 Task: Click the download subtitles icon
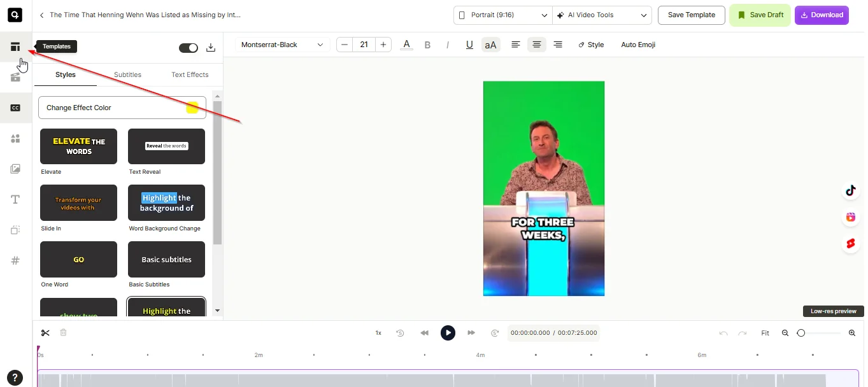pyautogui.click(x=211, y=48)
